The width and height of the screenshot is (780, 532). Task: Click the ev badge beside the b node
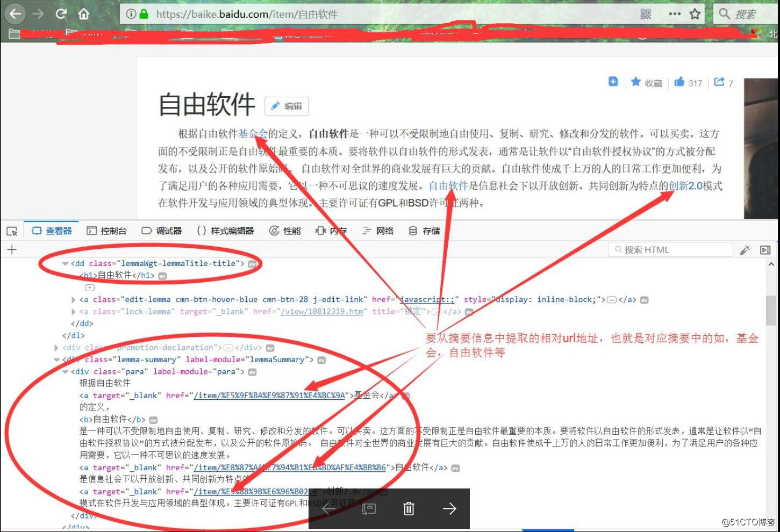click(153, 420)
